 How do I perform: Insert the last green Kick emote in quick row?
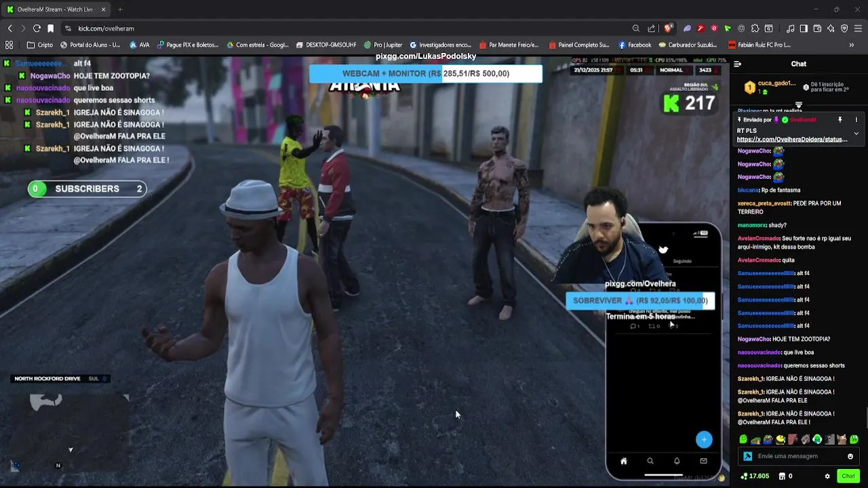(854, 439)
